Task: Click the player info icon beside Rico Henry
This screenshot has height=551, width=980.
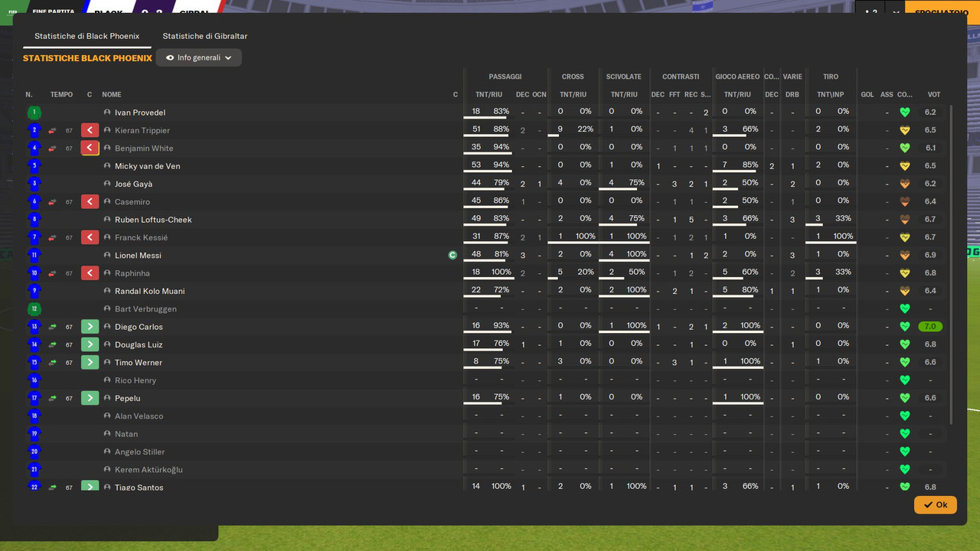Action: pos(107,380)
